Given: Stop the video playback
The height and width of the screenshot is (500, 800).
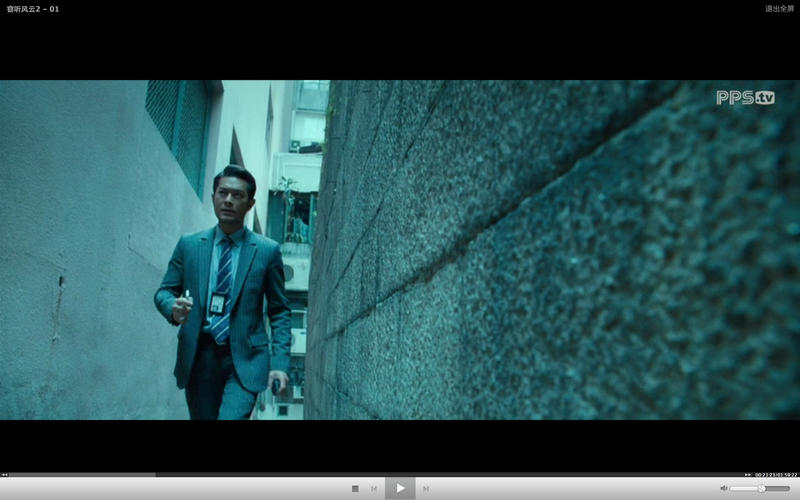Looking at the screenshot, I should click(355, 489).
